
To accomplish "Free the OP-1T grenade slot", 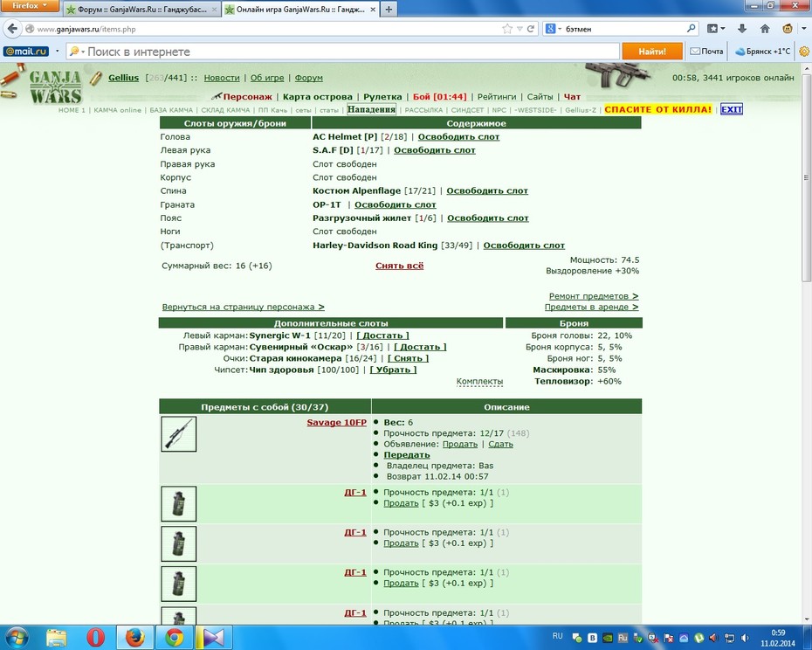I will tap(396, 204).
